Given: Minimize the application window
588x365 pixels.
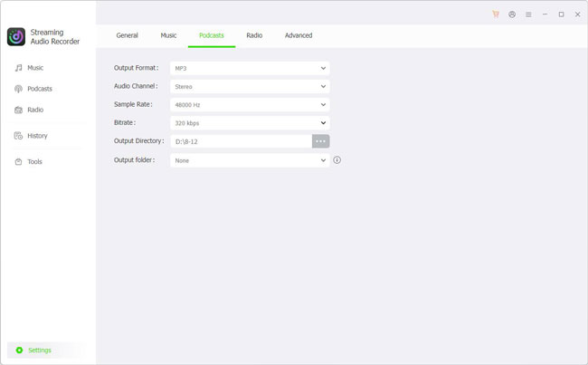Looking at the screenshot, I should click(x=545, y=14).
